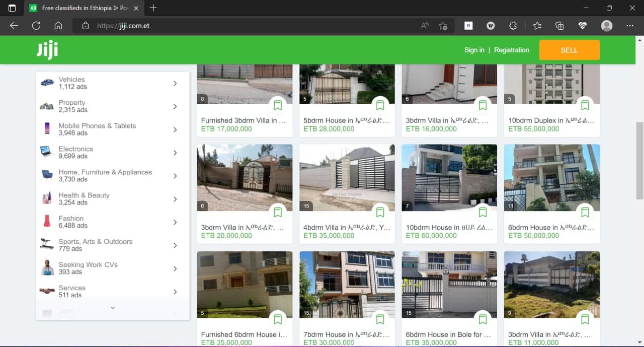This screenshot has width=644, height=347.
Task: Click the Electronics laptop icon
Action: tap(47, 152)
